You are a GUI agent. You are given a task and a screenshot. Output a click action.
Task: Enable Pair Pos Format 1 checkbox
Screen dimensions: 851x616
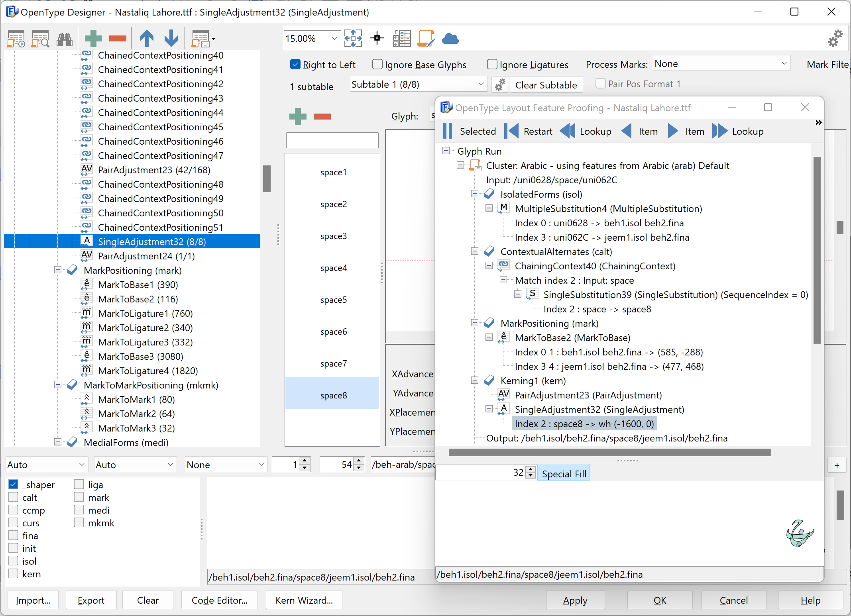(x=598, y=83)
